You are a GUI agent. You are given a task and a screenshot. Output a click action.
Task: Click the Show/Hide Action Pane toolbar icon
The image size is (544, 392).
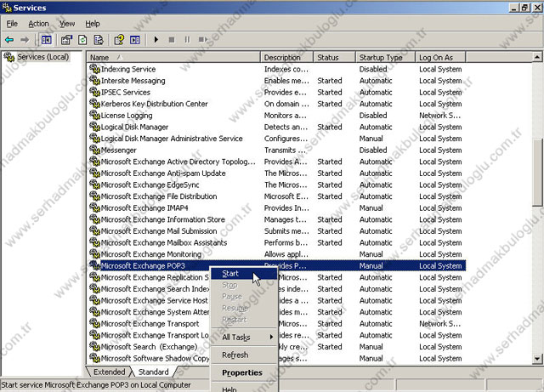[x=135, y=40]
